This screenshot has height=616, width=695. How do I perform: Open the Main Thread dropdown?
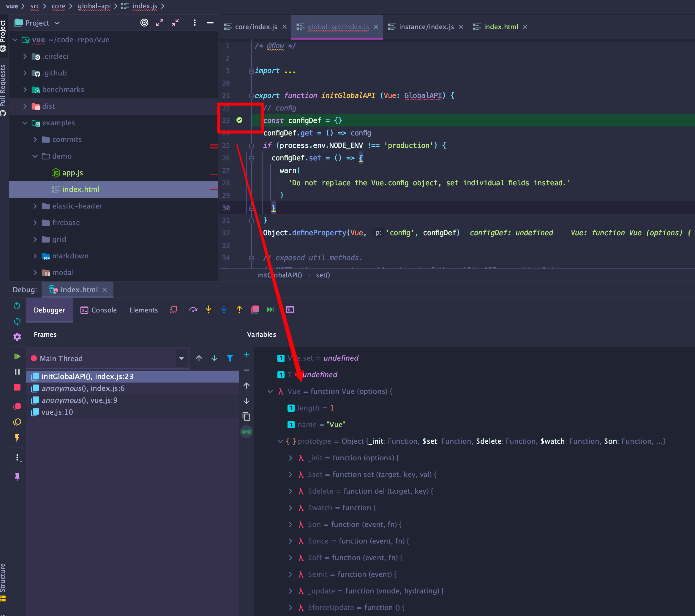pos(181,358)
